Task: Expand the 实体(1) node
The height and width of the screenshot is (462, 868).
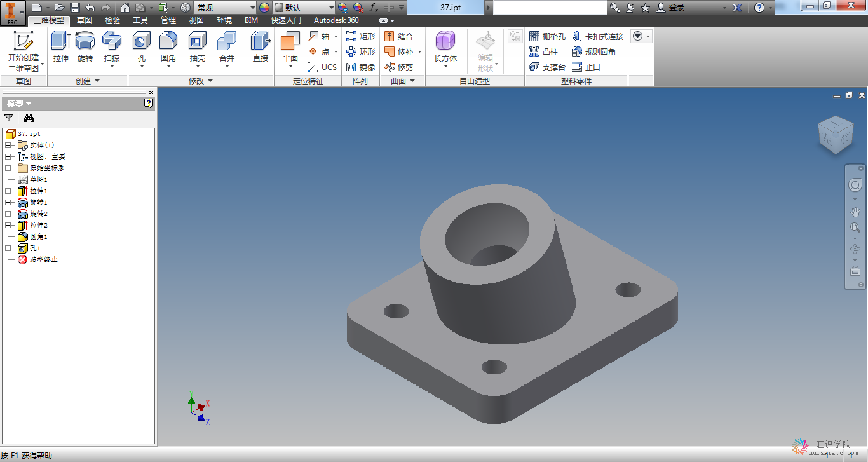Action: click(x=8, y=145)
